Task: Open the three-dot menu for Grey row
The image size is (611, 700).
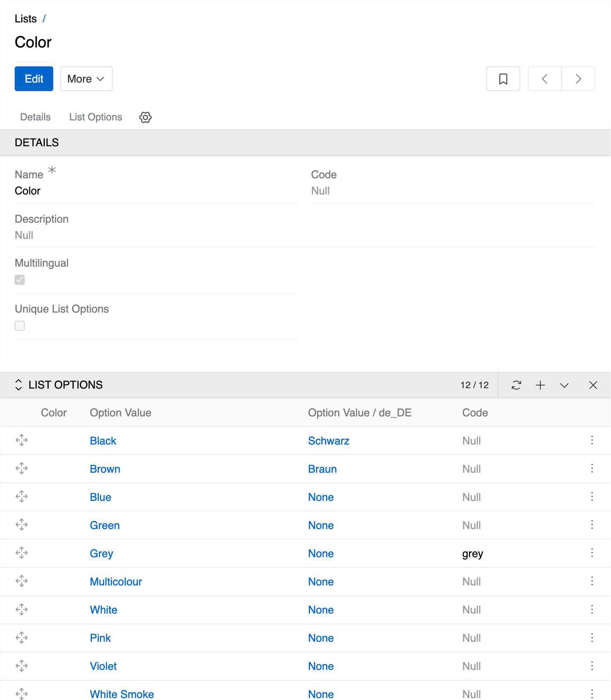Action: [592, 553]
